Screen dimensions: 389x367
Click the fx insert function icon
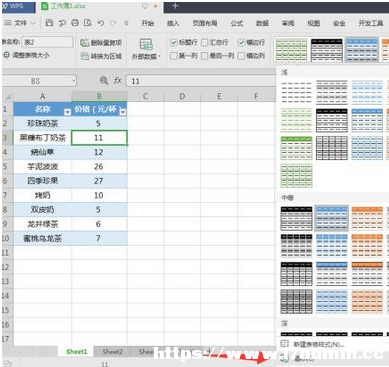click(x=117, y=80)
